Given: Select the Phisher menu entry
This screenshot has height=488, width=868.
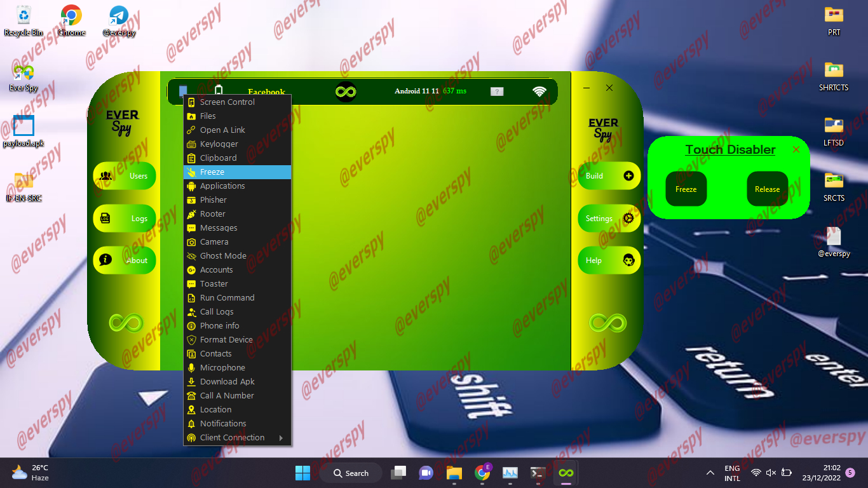Looking at the screenshot, I should click(x=237, y=200).
